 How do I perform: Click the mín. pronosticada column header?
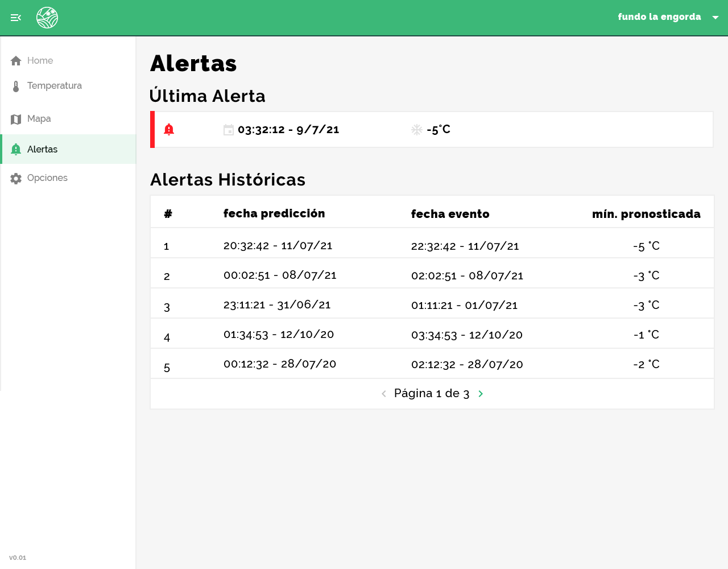646,214
